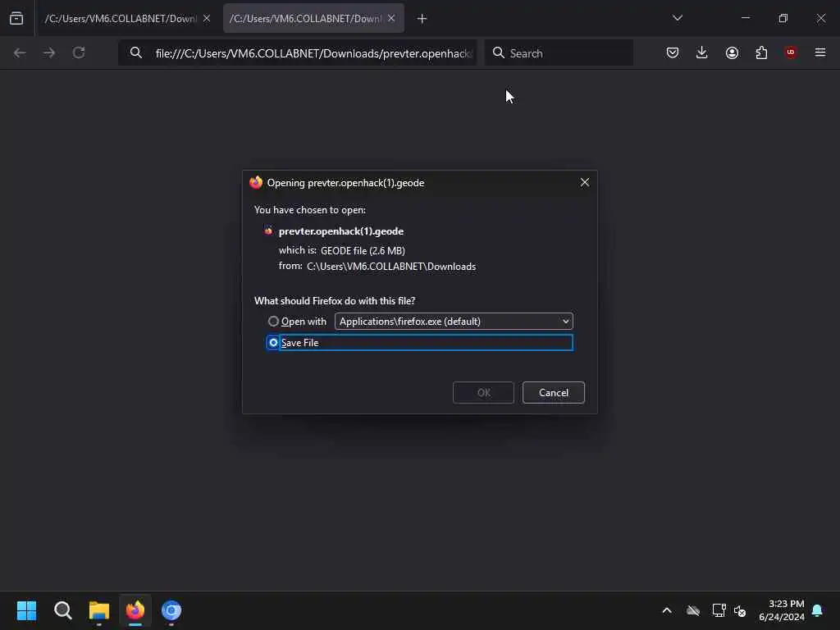
Task: Switch to Firefox in the taskbar
Action: (135, 610)
